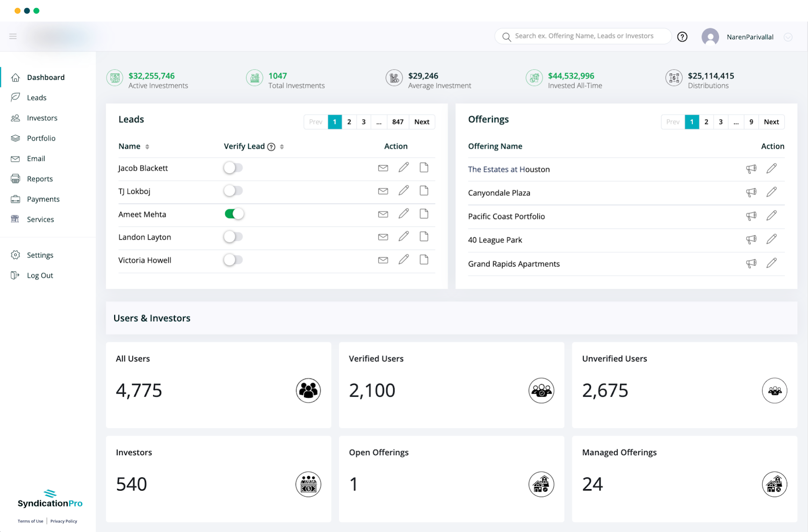Expand the NarenParivallal account dropdown
Screen dimensions: 808x532
tap(788, 37)
